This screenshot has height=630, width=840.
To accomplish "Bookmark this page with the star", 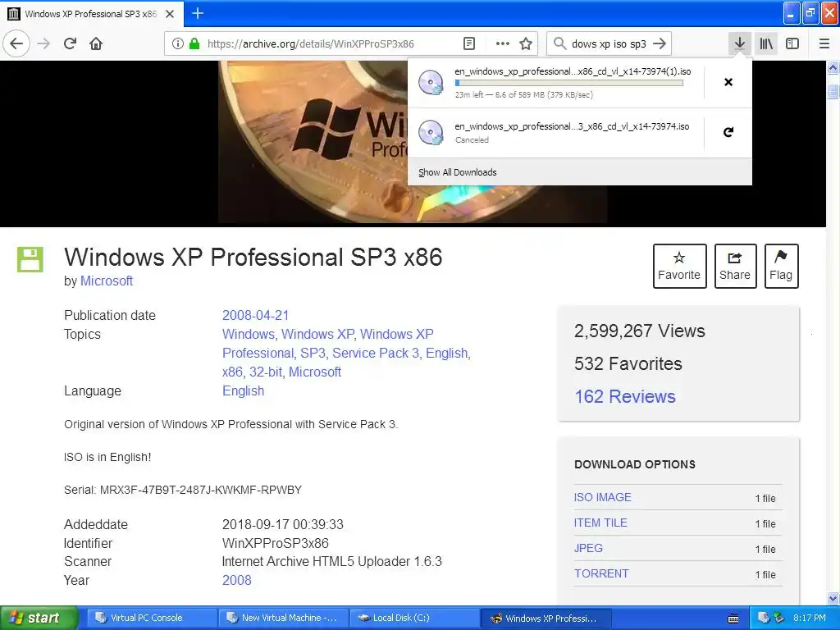I will click(x=526, y=43).
